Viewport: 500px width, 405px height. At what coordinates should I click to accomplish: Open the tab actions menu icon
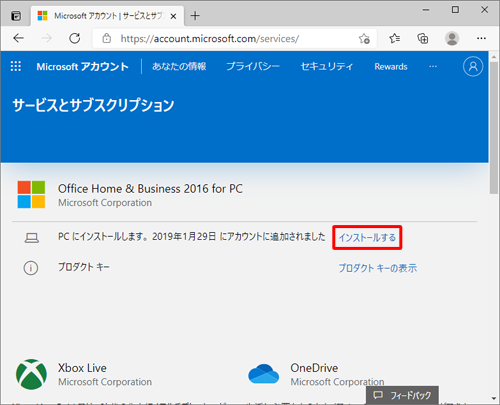[16, 16]
